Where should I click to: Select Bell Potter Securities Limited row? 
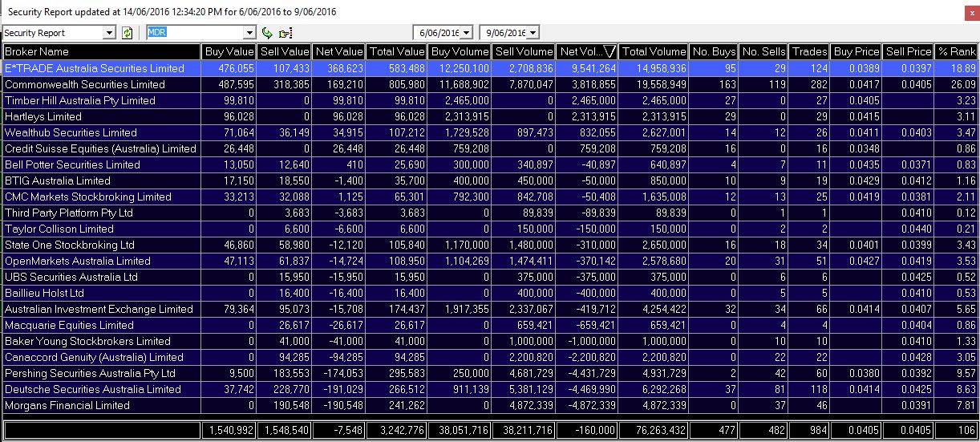click(x=490, y=164)
